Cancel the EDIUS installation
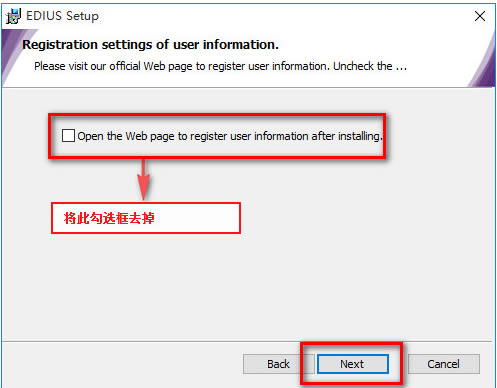 [x=444, y=364]
